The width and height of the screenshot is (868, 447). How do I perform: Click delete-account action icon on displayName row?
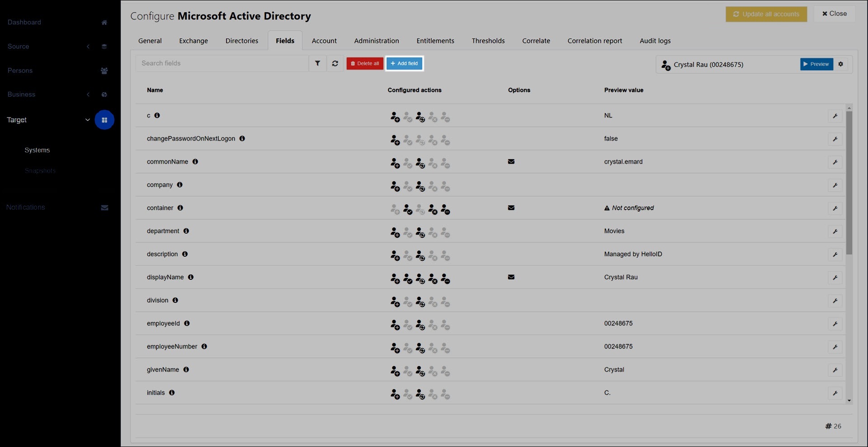pyautogui.click(x=445, y=279)
